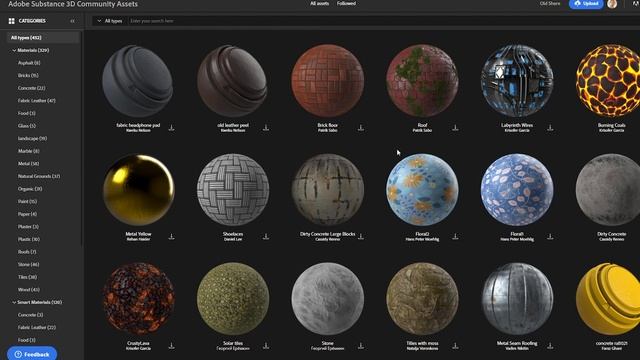The width and height of the screenshot is (640, 360).
Task: Download the Tiles with moss material
Action: tap(455, 346)
